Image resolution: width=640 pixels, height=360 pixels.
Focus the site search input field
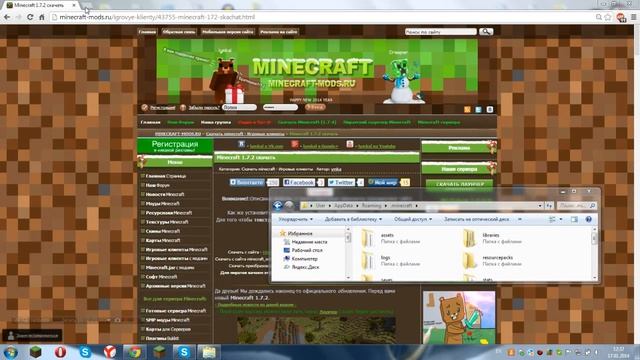click(440, 31)
